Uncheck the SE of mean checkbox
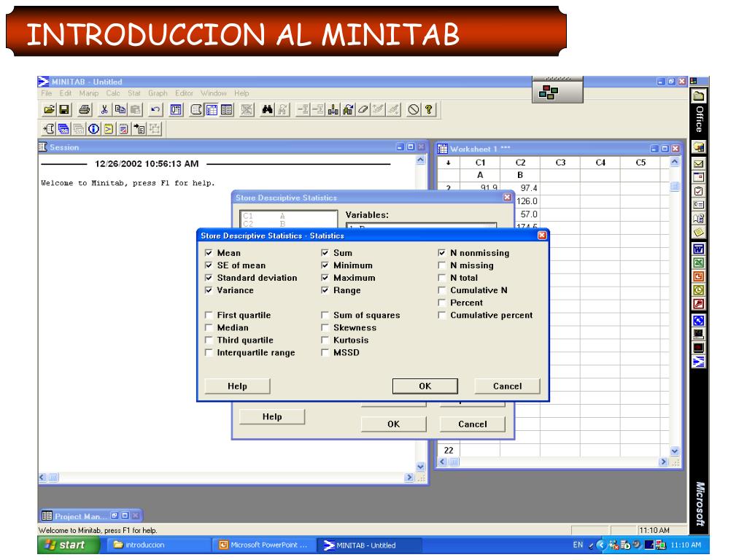 209,265
